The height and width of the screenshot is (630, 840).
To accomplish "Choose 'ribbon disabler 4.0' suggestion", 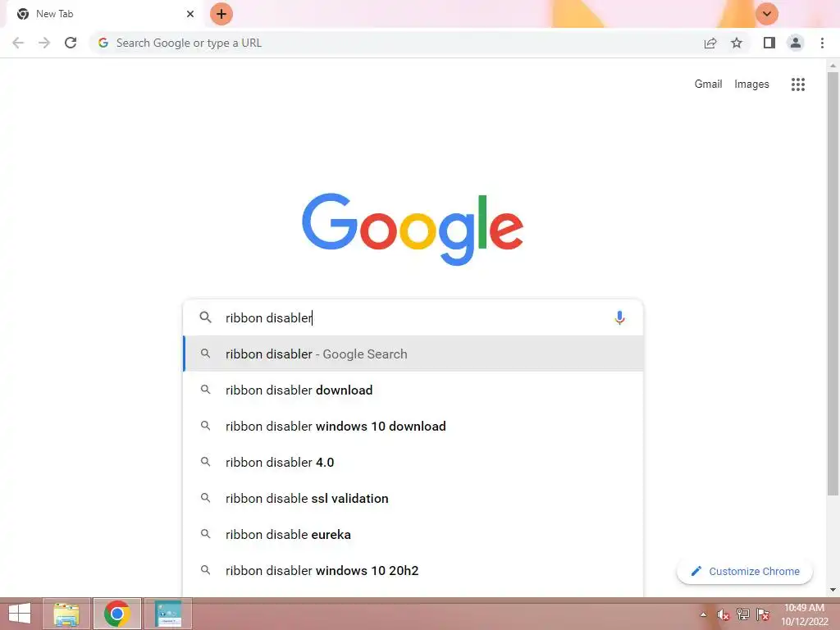I will point(413,463).
